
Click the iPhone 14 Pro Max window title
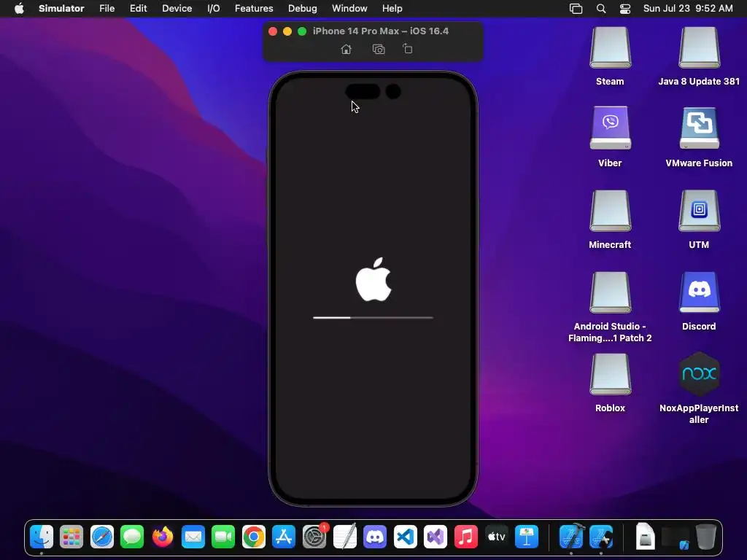coord(381,31)
